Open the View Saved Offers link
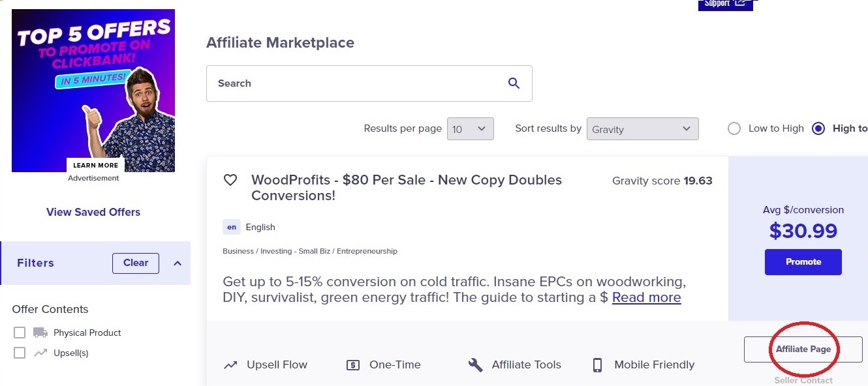 tap(93, 212)
